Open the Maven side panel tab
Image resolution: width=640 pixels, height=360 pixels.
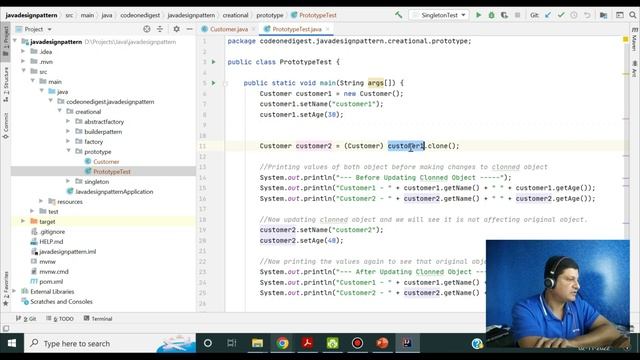[x=634, y=39]
